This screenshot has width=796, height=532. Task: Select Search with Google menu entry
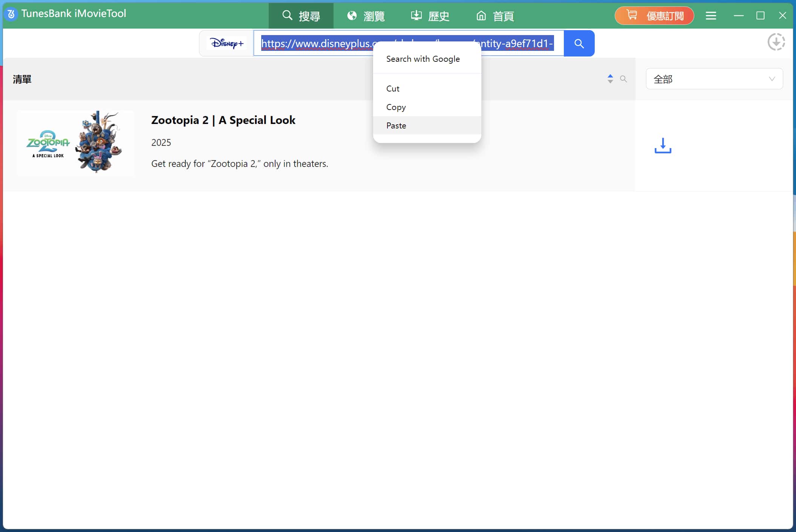pyautogui.click(x=423, y=59)
